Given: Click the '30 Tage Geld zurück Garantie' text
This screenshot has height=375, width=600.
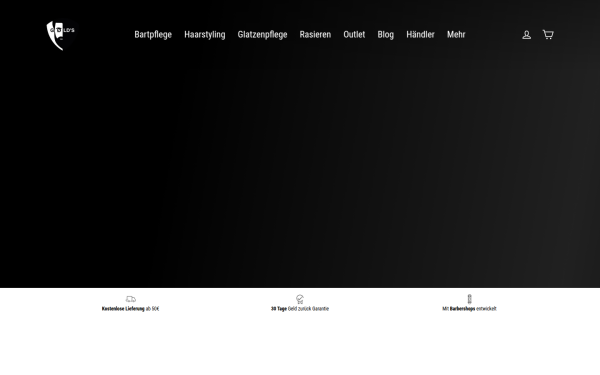Looking at the screenshot, I should tap(300, 309).
